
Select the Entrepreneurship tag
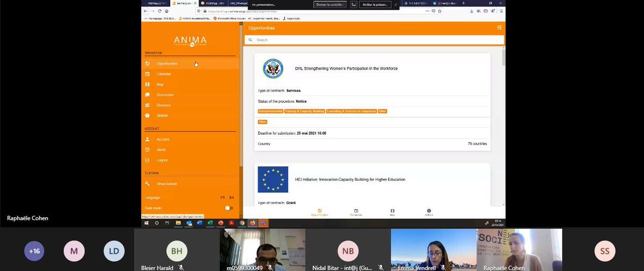270,111
